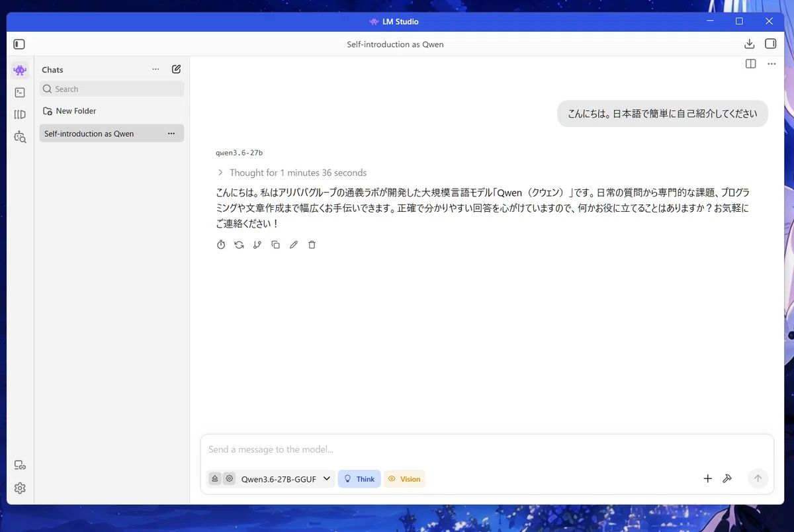The image size is (794, 532).
Task: Add attachment with plus icon
Action: point(707,478)
